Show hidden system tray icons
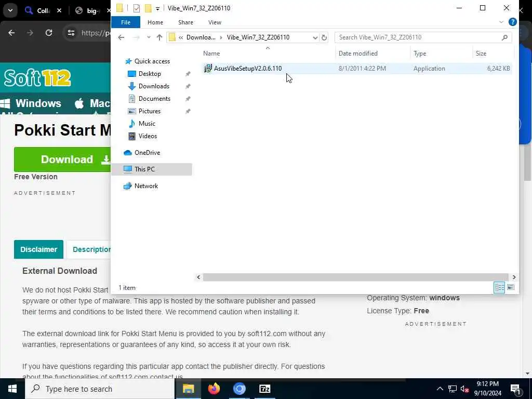532x399 pixels. [440, 389]
